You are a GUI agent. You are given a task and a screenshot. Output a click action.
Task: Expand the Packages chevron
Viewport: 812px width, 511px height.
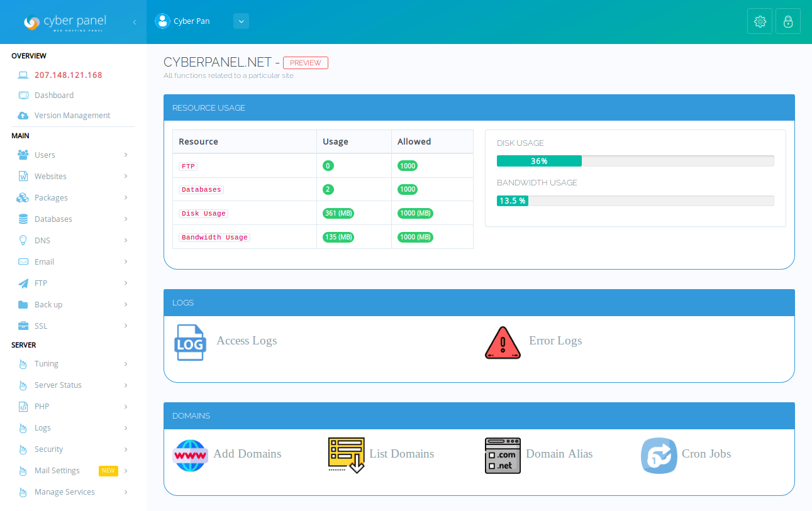(x=126, y=197)
